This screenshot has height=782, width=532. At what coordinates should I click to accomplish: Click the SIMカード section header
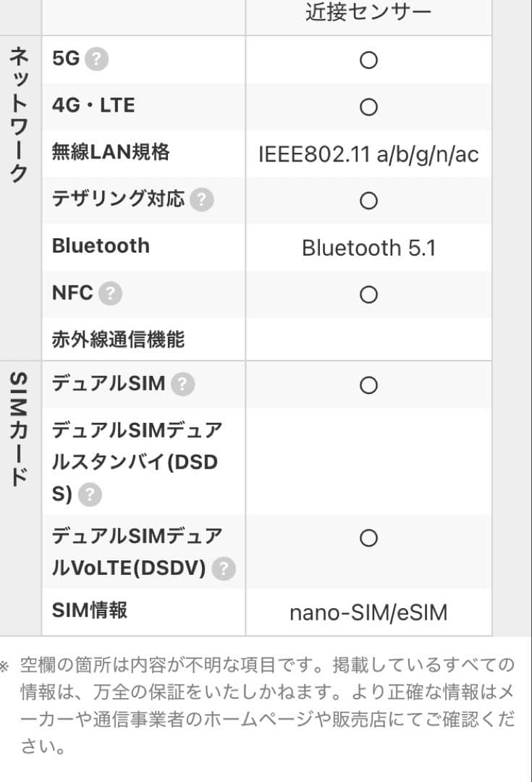click(20, 429)
